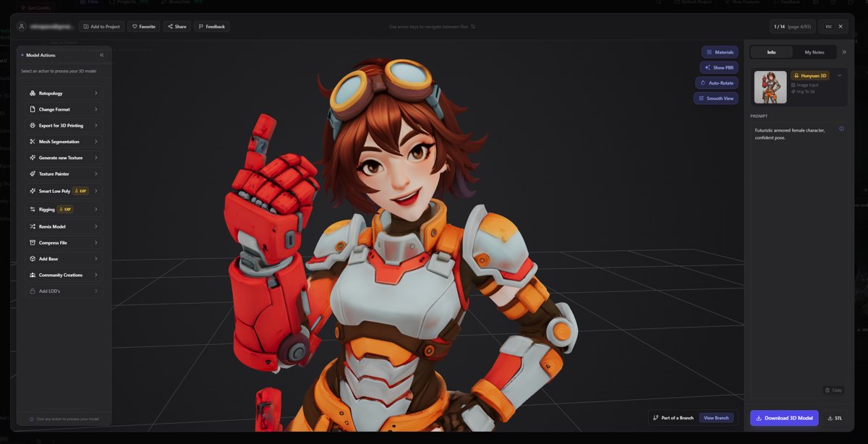Enable Auto-Rotate for the model
This screenshot has width=868, height=444.
[x=715, y=82]
